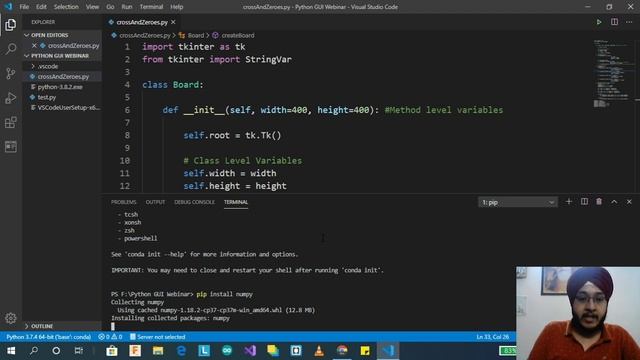Close crossAndZeroes.py in Open Editors list

click(34, 46)
